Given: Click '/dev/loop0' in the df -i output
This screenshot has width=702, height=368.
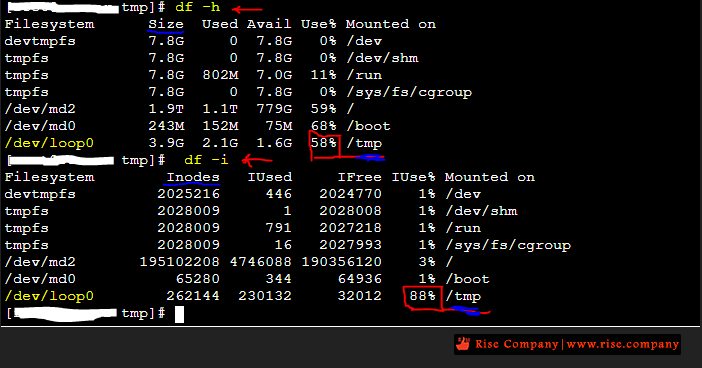Looking at the screenshot, I should click(49, 296).
